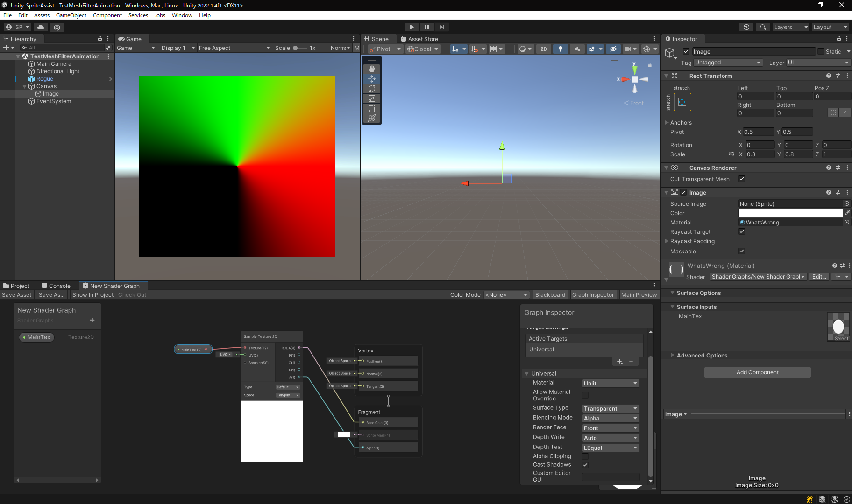852x504 pixels.
Task: Click the Add Component button
Action: [x=757, y=372]
